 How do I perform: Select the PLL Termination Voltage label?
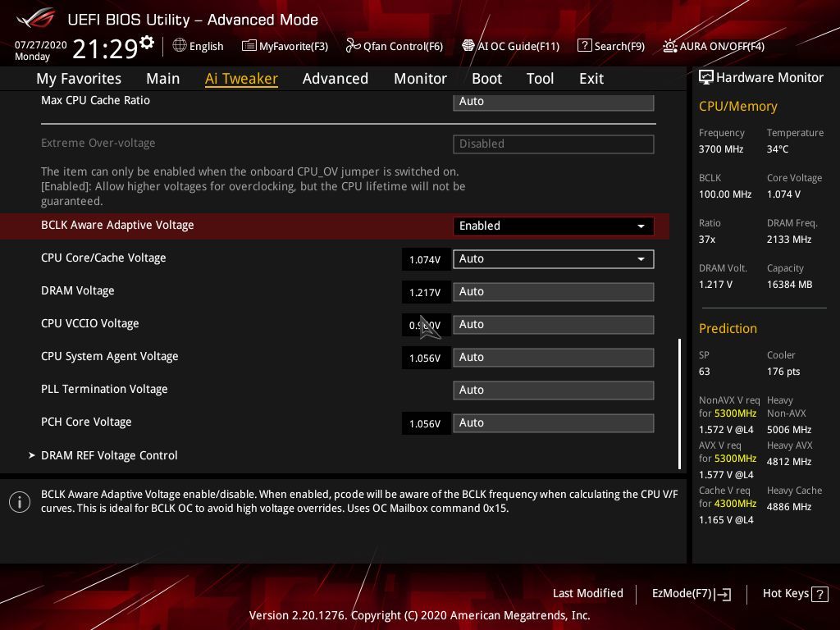click(x=104, y=389)
